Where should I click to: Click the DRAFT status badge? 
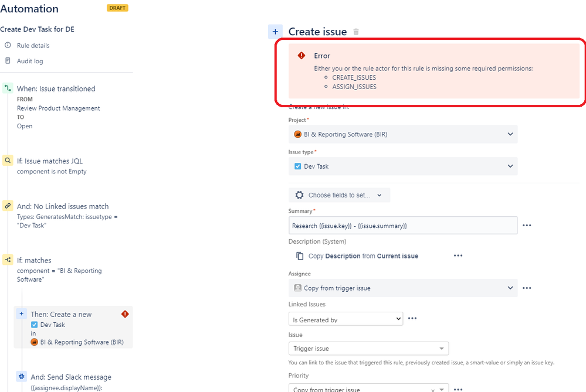(117, 8)
